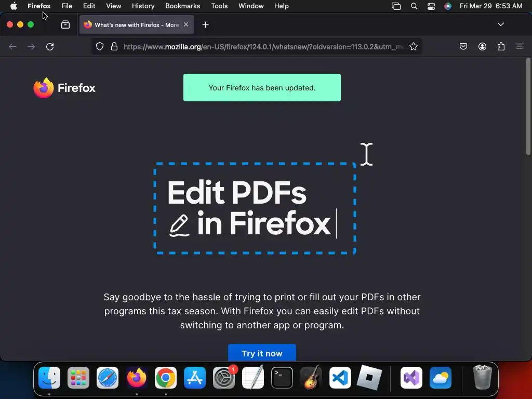Open the Help menu
Screen dimensions: 532x399
281,6
